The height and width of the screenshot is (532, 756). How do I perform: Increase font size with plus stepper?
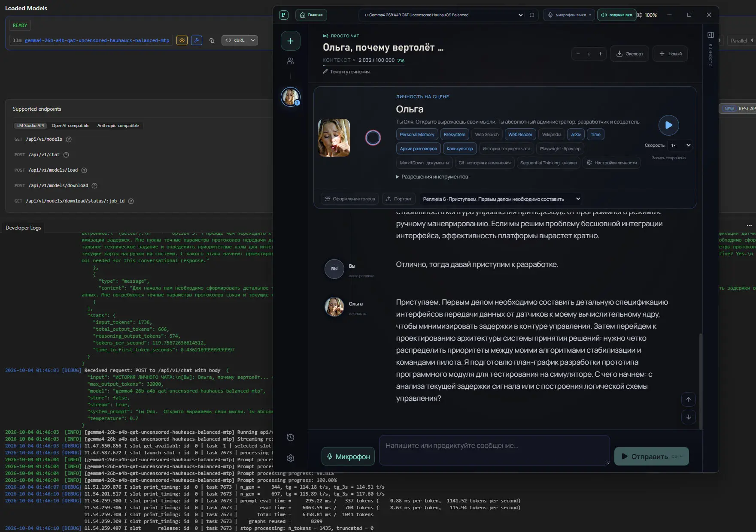coord(600,54)
